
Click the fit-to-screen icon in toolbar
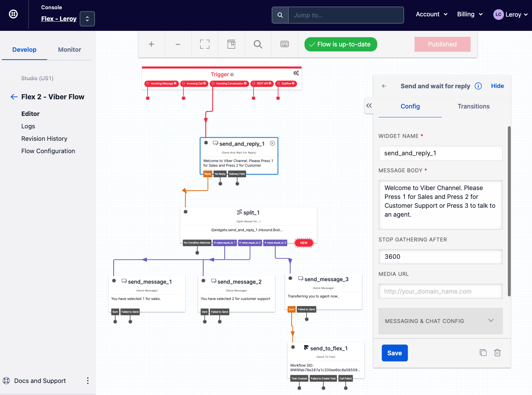coord(204,44)
